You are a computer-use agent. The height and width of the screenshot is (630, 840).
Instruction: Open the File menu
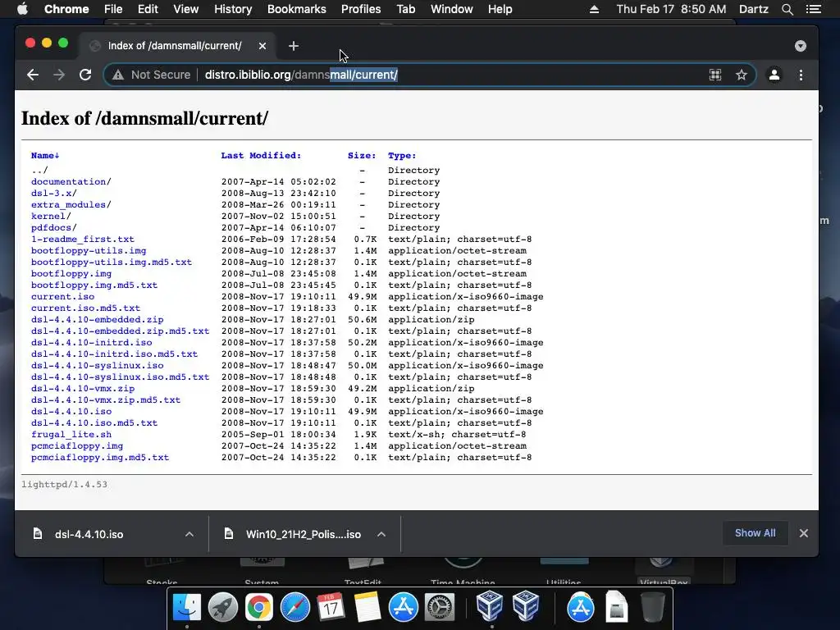click(113, 9)
